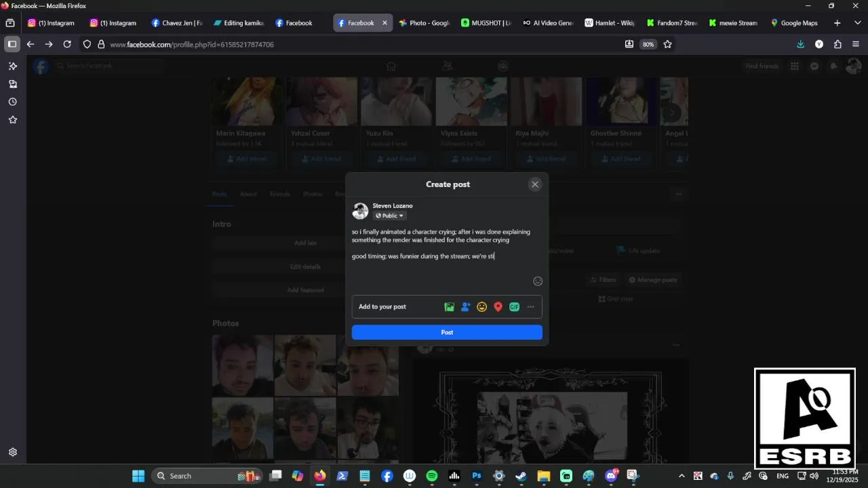Viewport: 868px width, 488px height.
Task: Go back to previous page
Action: click(x=31, y=44)
